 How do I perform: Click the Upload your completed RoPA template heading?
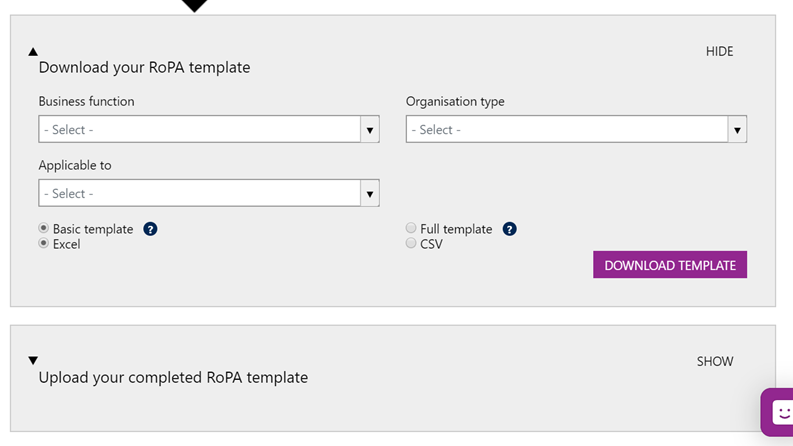173,378
